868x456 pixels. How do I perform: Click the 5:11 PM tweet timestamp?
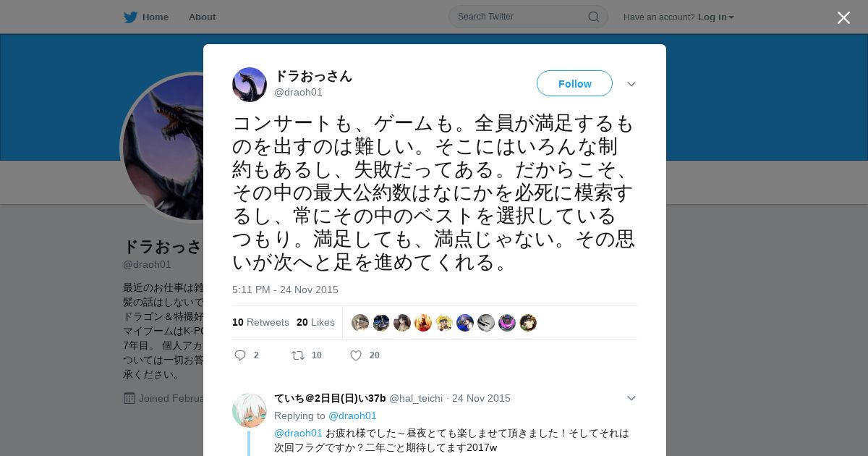[x=285, y=290]
